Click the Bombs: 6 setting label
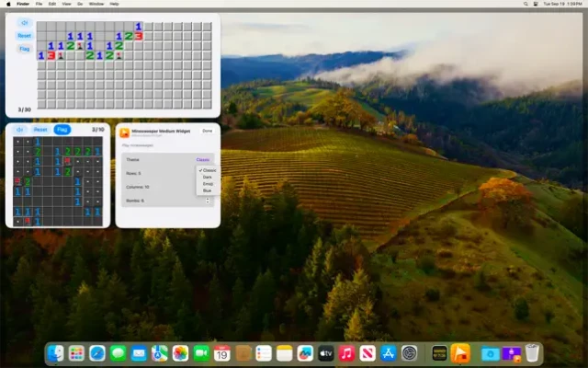588x368 pixels. pos(135,201)
